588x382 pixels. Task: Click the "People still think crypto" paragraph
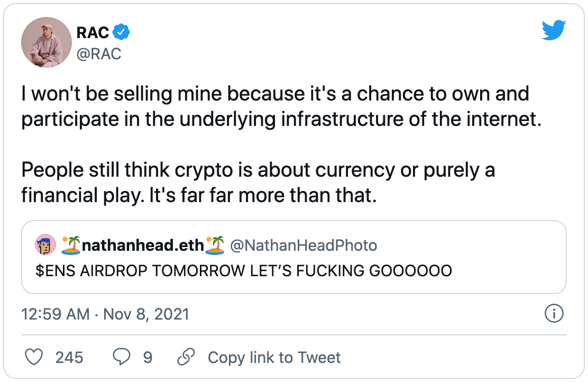coord(259,183)
